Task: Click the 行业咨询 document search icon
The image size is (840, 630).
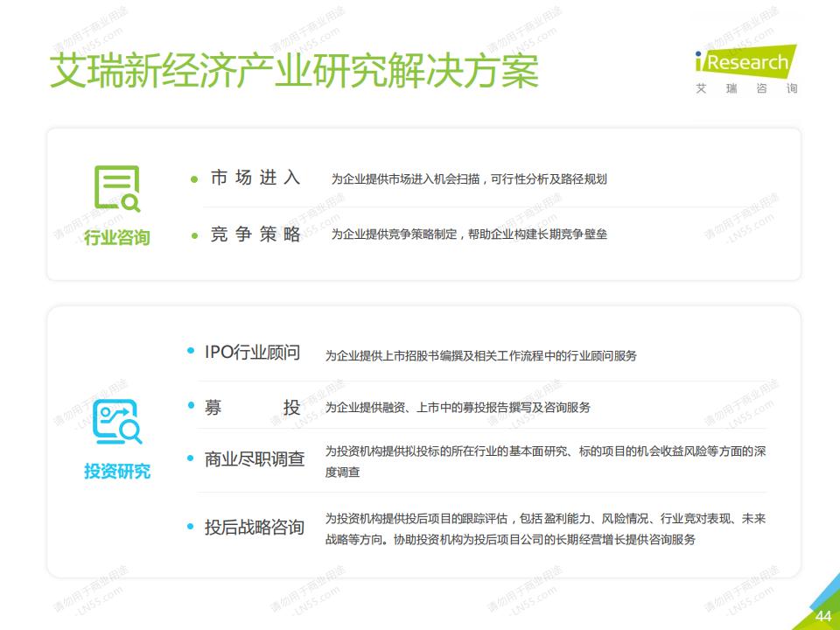Action: (116, 189)
